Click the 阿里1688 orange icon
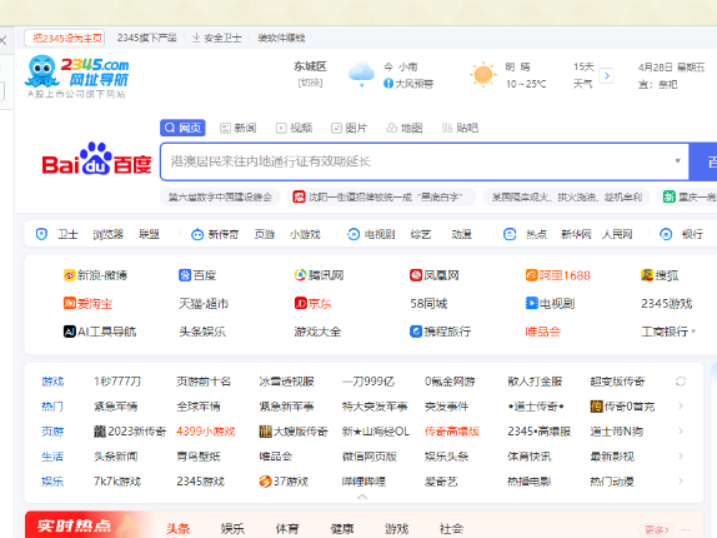 [531, 275]
